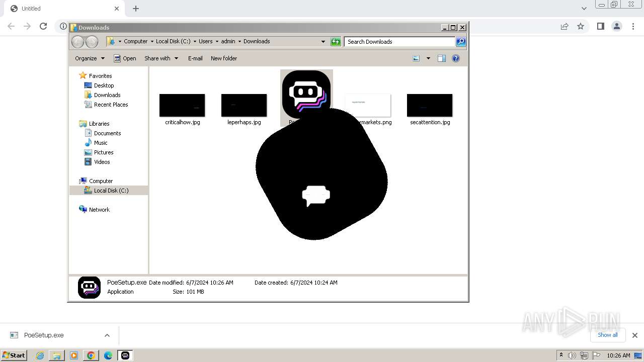
Task: Open the Share with dropdown
Action: coord(161,58)
